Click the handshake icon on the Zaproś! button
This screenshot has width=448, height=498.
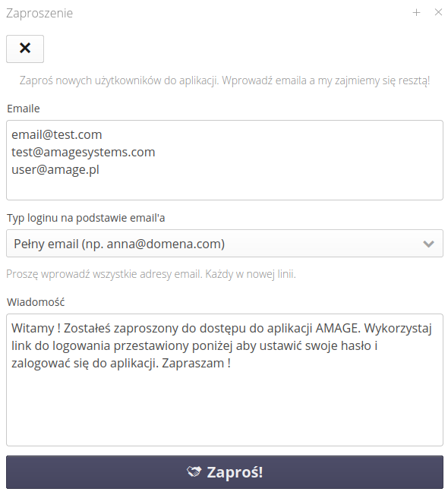click(194, 471)
